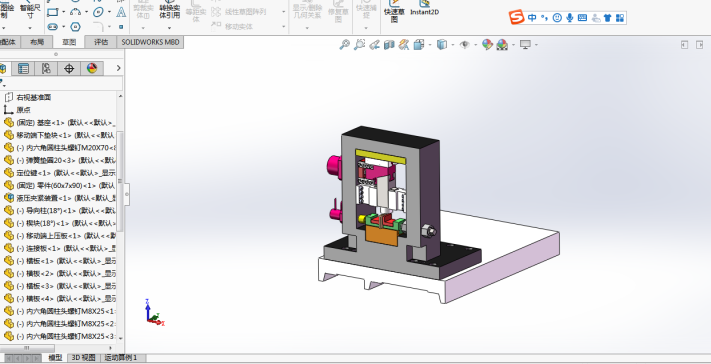Image resolution: width=711 pixels, height=364 pixels.
Task: Switch to the SOLIDWORKS MBD tab
Action: point(151,42)
